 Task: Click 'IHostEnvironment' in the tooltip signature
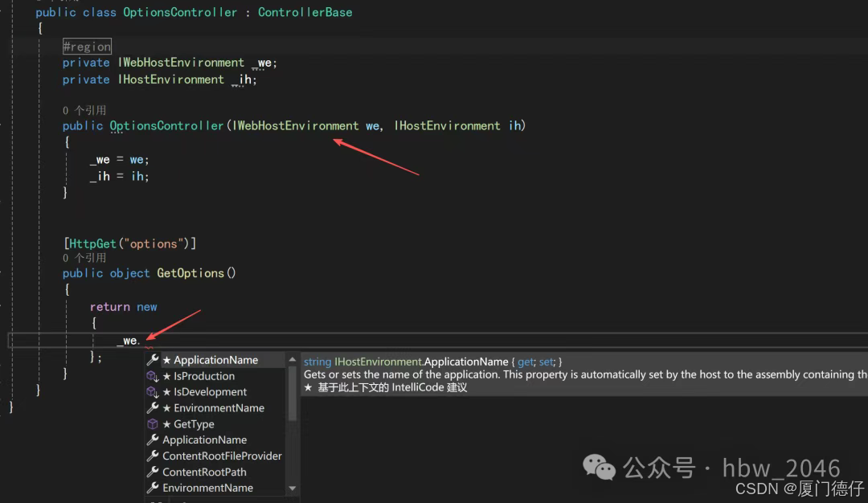coord(378,362)
